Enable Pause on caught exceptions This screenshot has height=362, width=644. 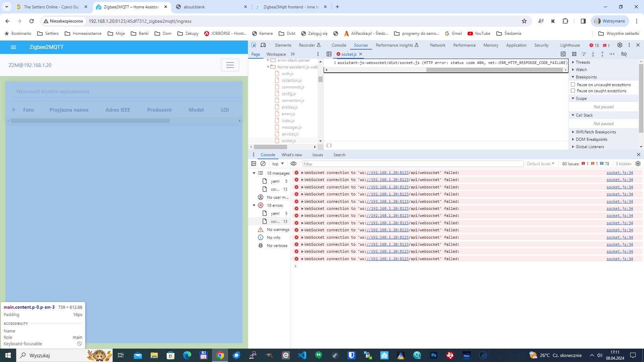click(x=573, y=91)
